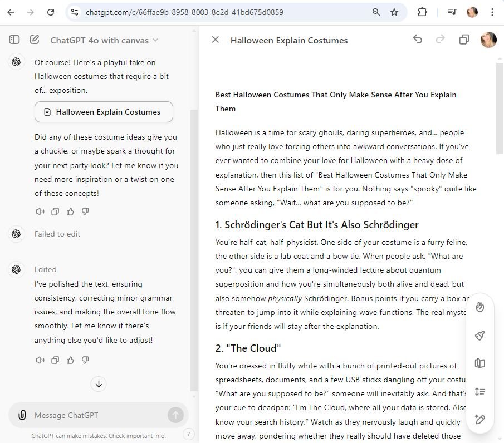Copy the canvas document content
The height and width of the screenshot is (443, 504).
pos(464,40)
